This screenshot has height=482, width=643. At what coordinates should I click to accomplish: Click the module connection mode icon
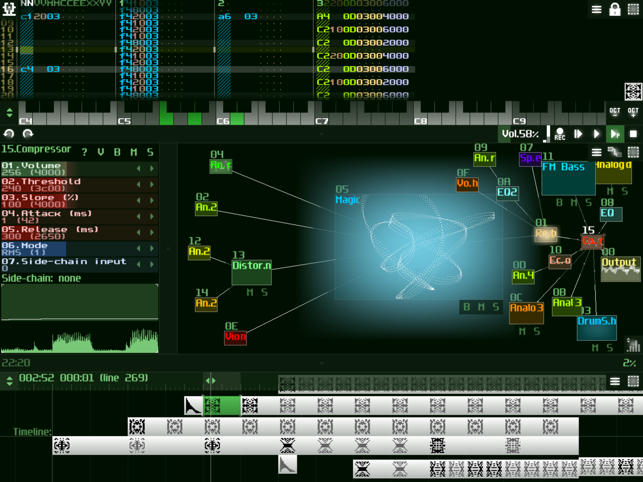(615, 152)
